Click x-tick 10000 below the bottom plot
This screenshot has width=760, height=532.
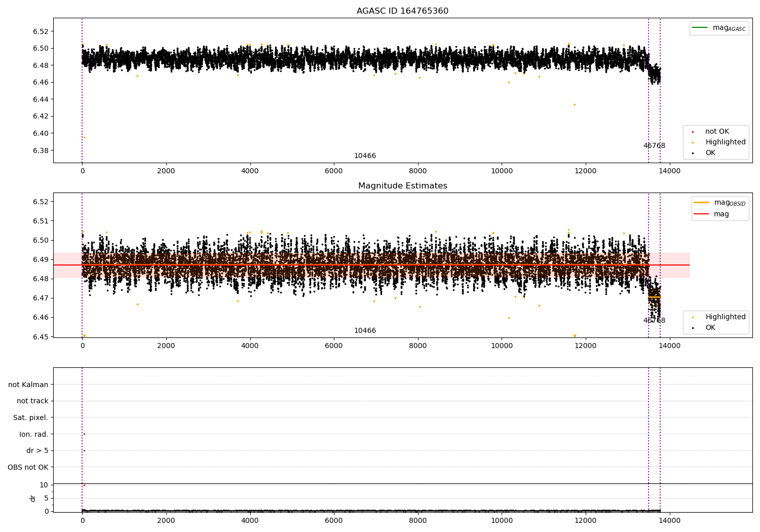[502, 520]
